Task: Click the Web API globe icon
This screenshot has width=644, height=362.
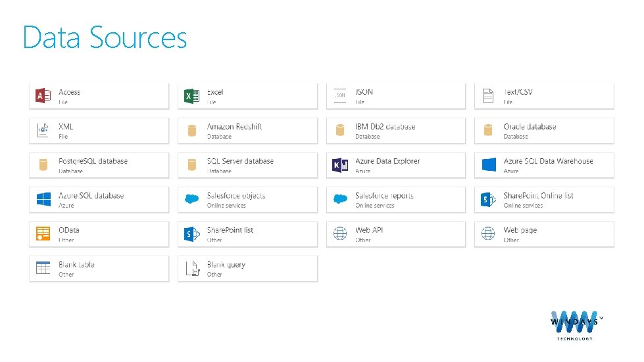Action: point(340,234)
